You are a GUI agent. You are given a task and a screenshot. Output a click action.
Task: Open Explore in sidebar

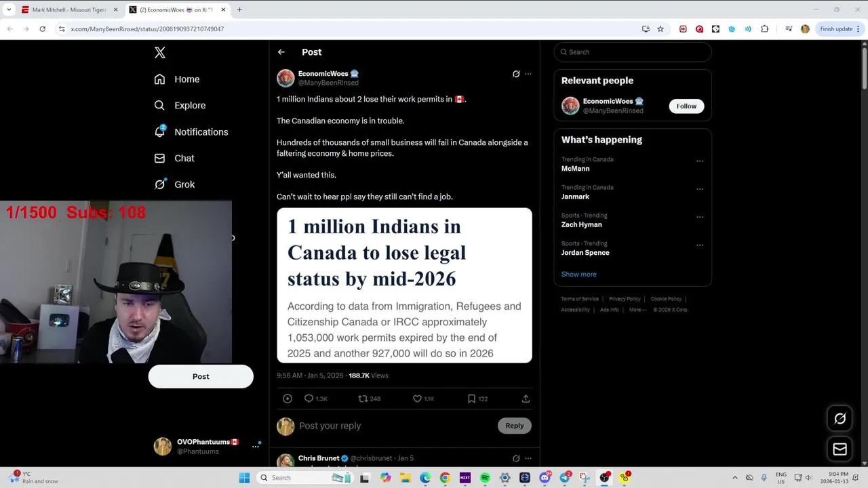pyautogui.click(x=180, y=106)
